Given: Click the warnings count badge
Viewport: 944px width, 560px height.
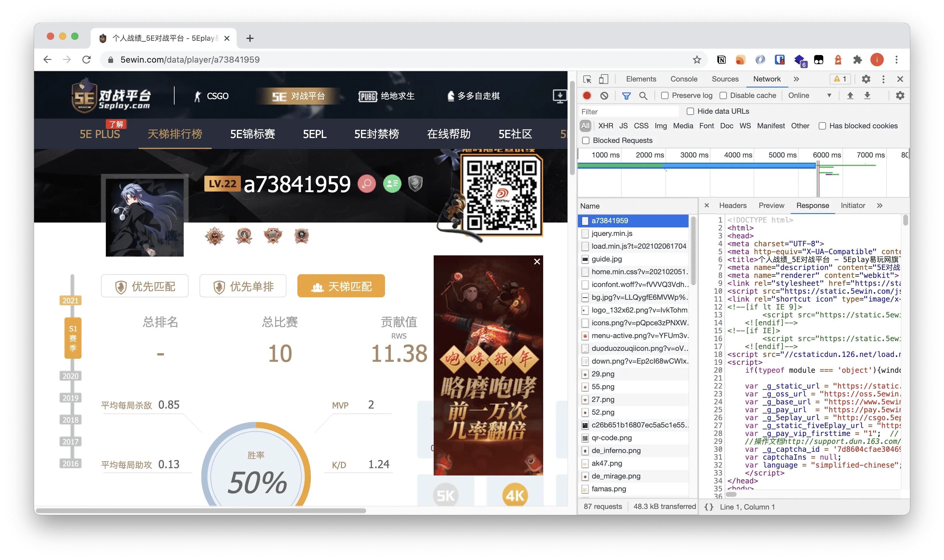Looking at the screenshot, I should (840, 79).
